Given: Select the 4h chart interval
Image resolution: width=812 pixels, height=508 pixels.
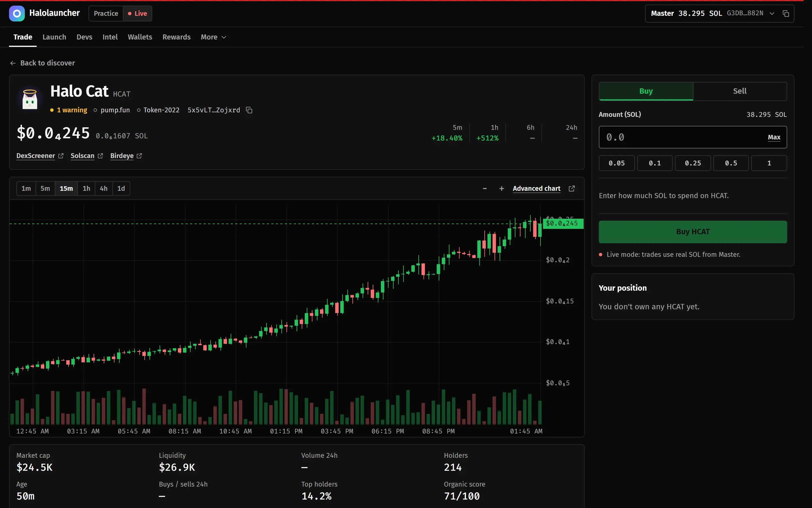Looking at the screenshot, I should [104, 189].
